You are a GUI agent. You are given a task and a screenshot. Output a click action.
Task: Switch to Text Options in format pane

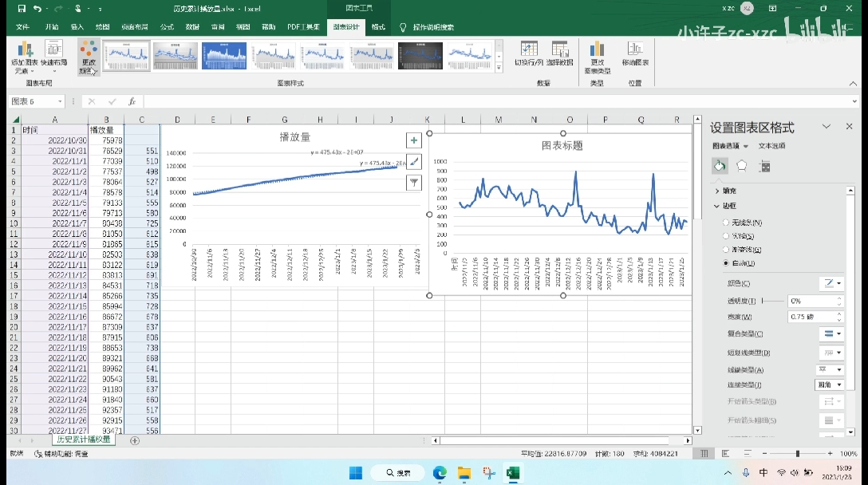click(x=771, y=146)
